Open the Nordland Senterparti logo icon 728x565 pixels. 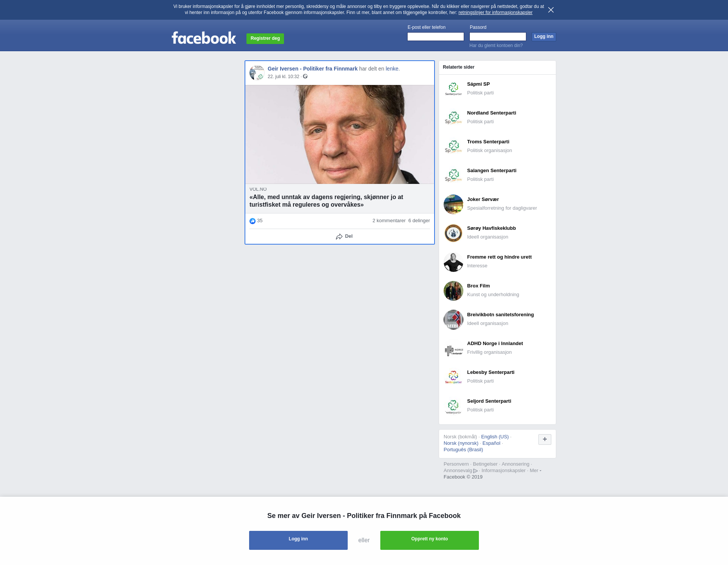[453, 118]
